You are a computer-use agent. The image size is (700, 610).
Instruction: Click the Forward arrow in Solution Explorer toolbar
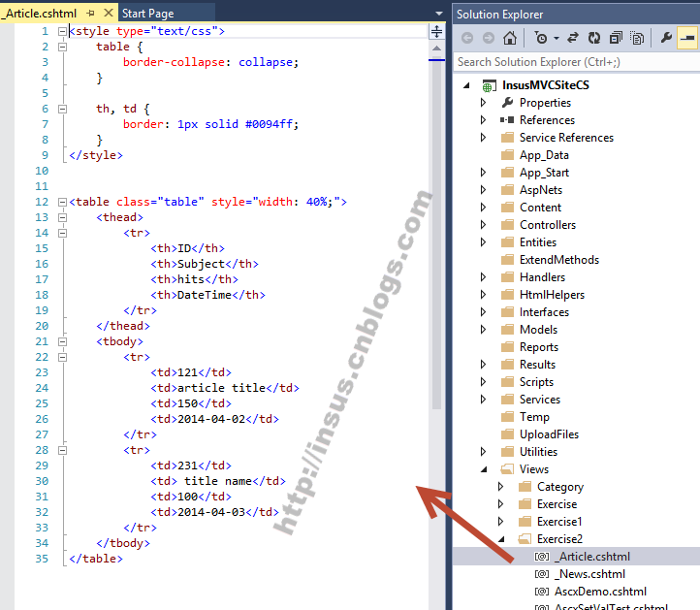click(489, 38)
